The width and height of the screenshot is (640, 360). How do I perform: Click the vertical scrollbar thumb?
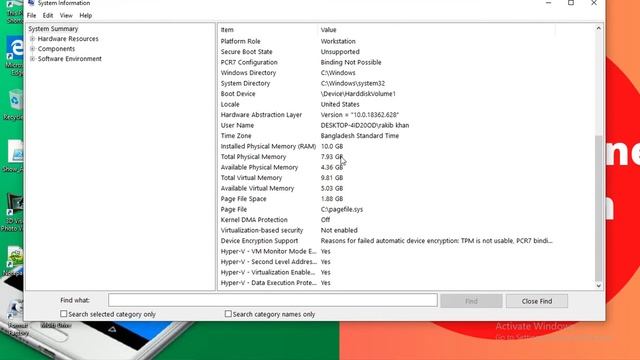(598, 208)
